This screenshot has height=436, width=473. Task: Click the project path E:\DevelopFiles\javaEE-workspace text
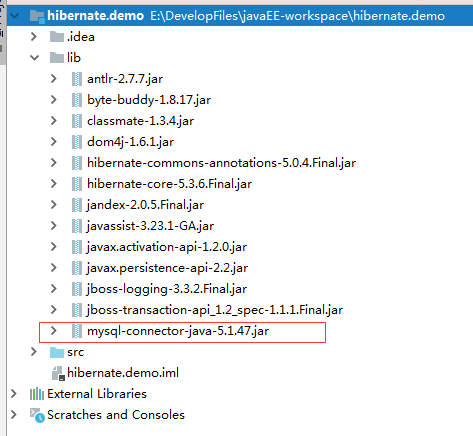(297, 16)
